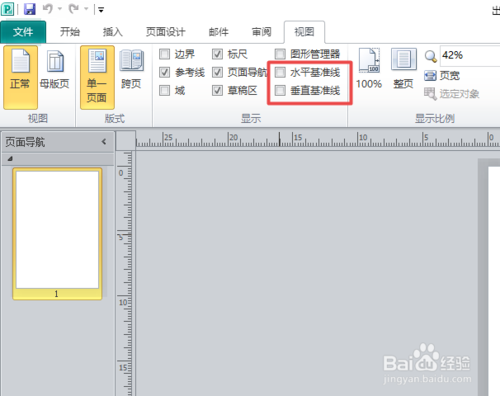
Task: Choose 单一页面 layout
Action: click(x=97, y=77)
